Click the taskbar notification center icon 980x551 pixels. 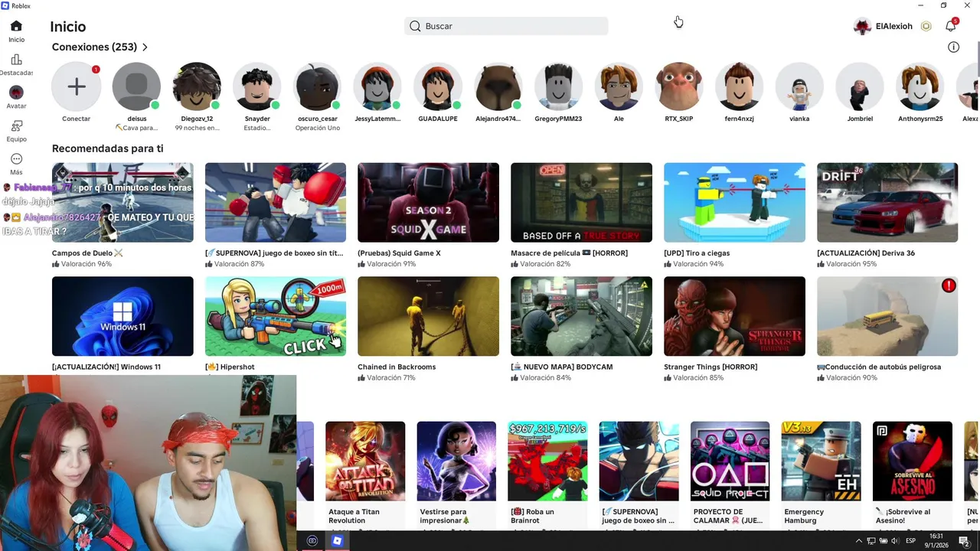point(965,541)
